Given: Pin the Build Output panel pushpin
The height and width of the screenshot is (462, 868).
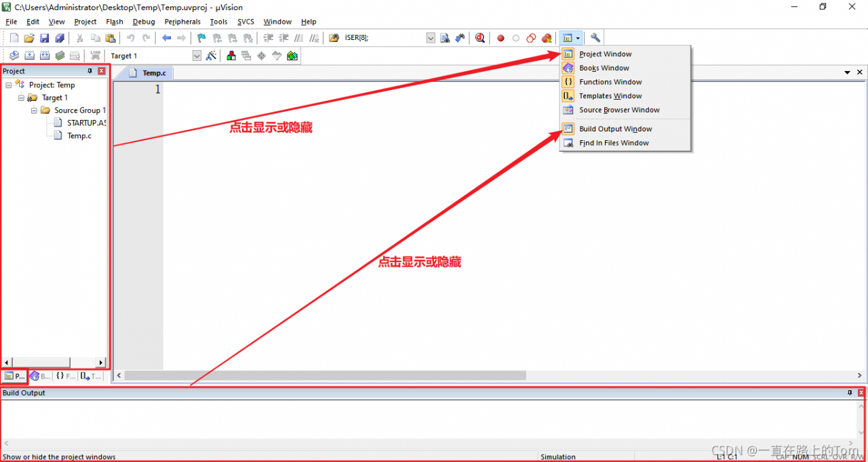Looking at the screenshot, I should pyautogui.click(x=849, y=393).
